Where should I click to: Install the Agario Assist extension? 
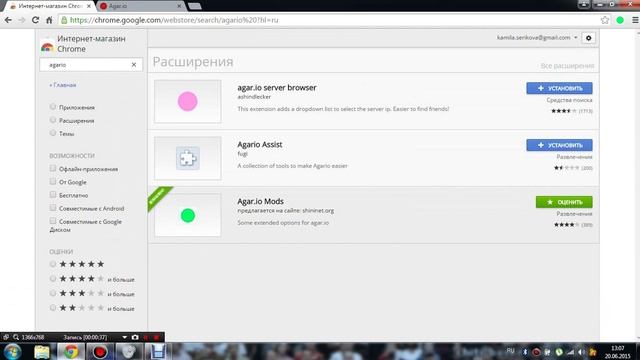(559, 145)
